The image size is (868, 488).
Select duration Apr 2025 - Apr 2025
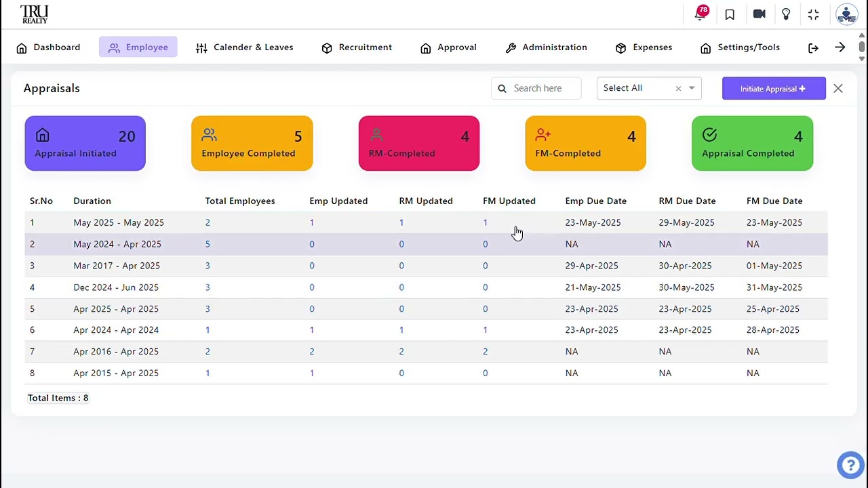click(x=116, y=309)
